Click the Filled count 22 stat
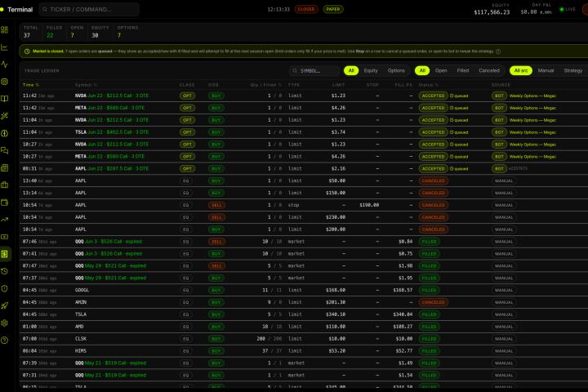This screenshot has height=392, width=588. coord(50,35)
